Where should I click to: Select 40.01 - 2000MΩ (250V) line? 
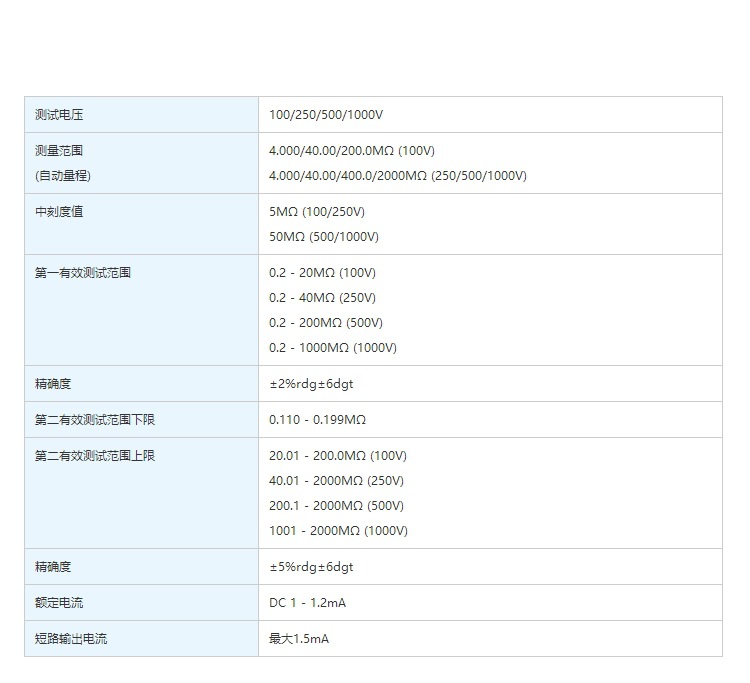(x=336, y=480)
